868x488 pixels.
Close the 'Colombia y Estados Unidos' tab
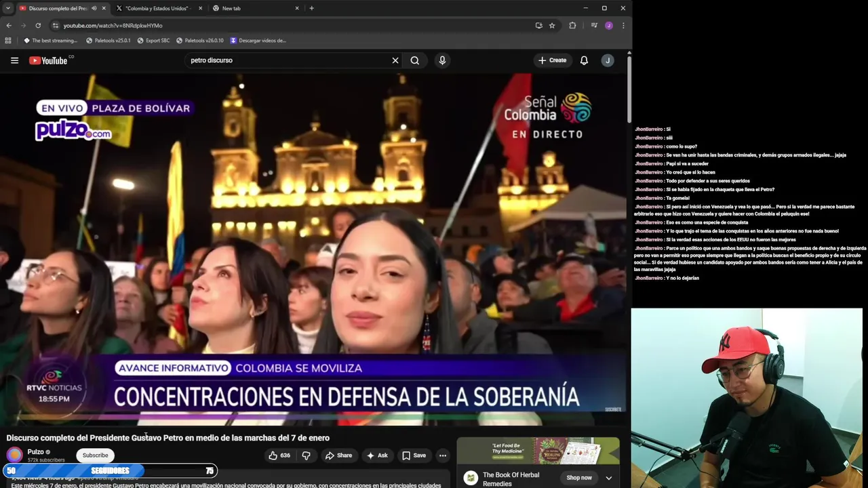pos(200,8)
